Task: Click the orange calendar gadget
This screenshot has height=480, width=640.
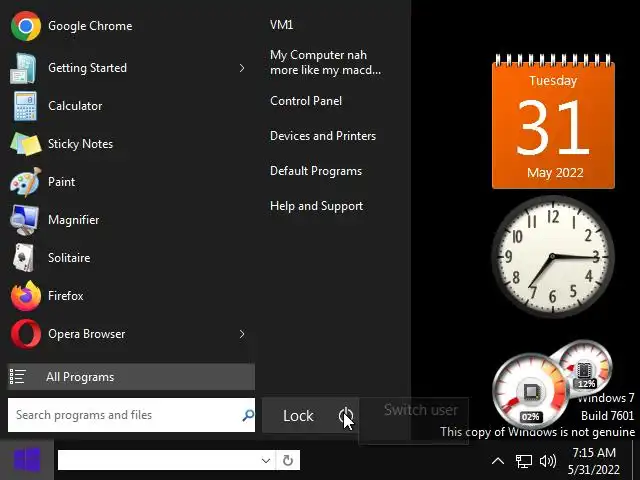Action: pos(553,122)
